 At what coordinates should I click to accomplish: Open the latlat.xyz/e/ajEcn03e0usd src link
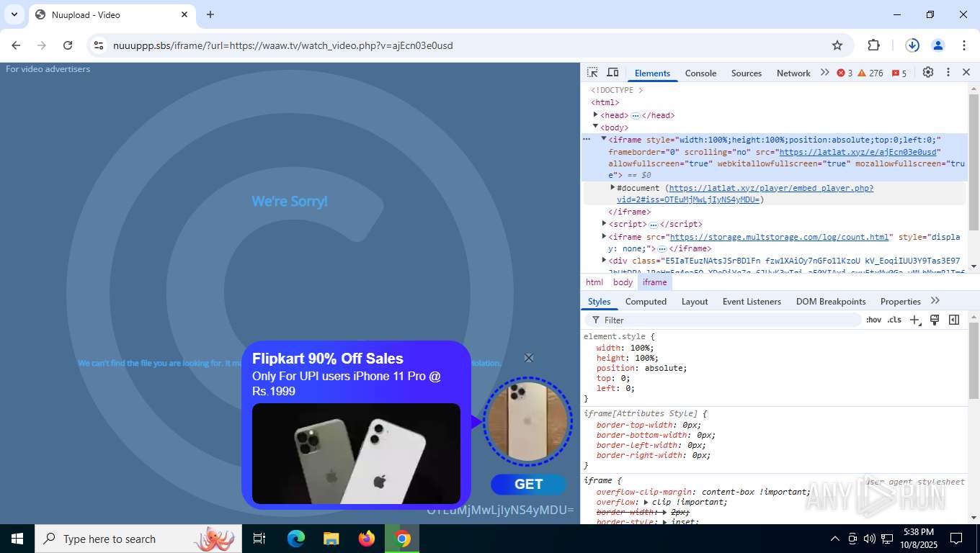click(857, 152)
